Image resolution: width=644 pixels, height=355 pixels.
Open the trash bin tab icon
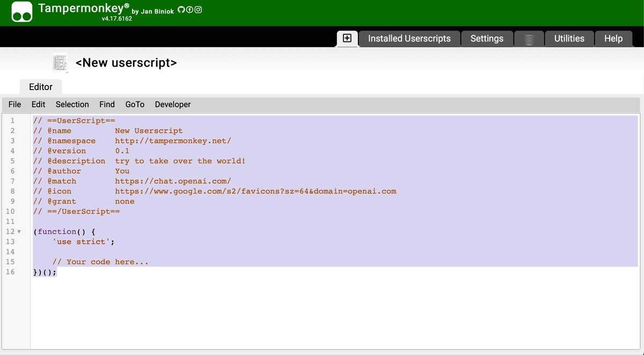[x=529, y=39]
